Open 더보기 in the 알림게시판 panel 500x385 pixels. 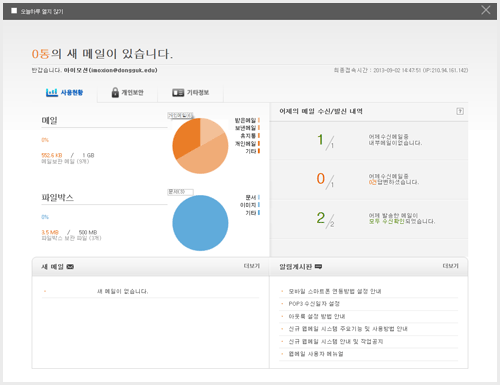450,266
